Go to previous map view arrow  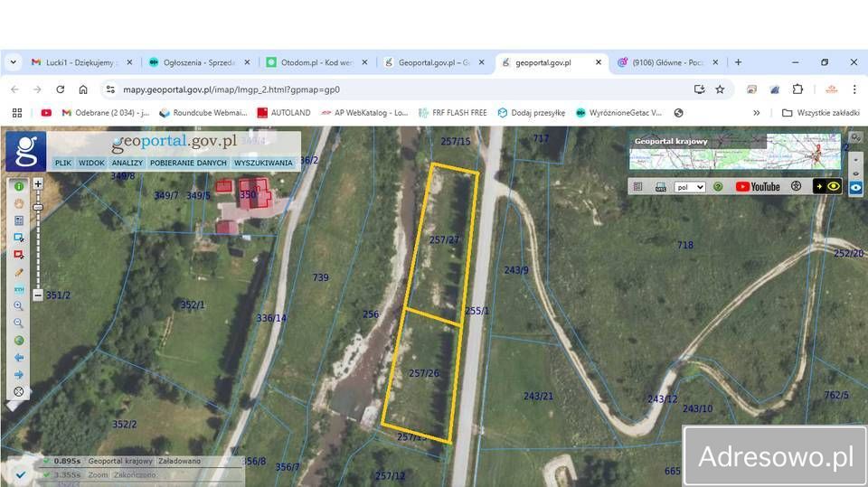tap(18, 358)
